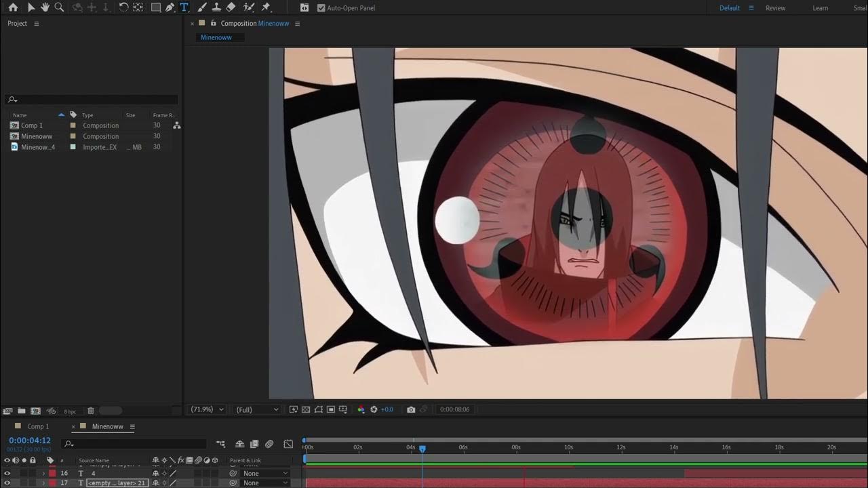This screenshot has height=488, width=868.
Task: Click the Minenoww breadcrumb tab in viewer
Action: coord(216,37)
